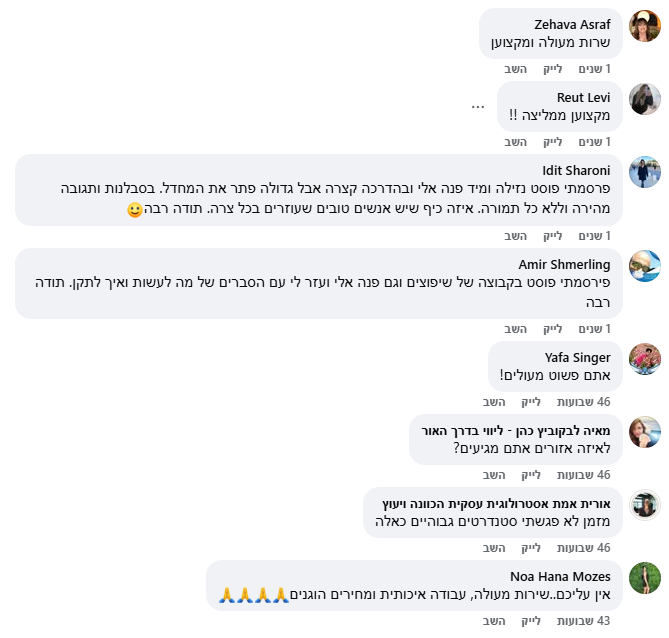The width and height of the screenshot is (669, 638).
Task: Open the אורית אמת אסטרולוגית profile avatar
Action: pos(644,505)
